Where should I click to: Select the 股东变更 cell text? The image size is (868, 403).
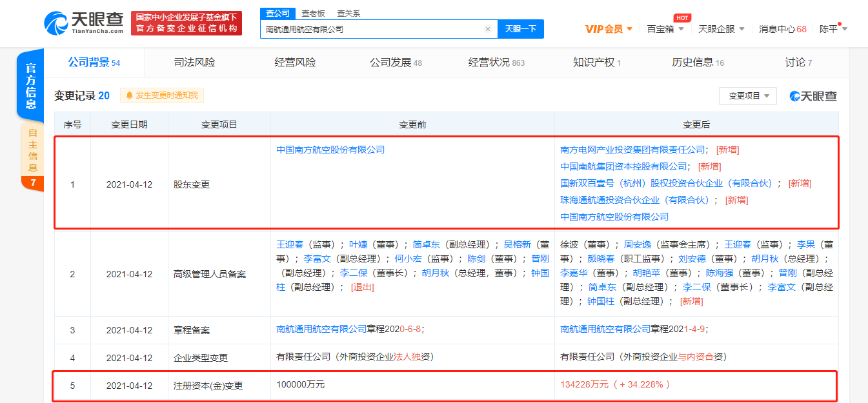point(192,184)
